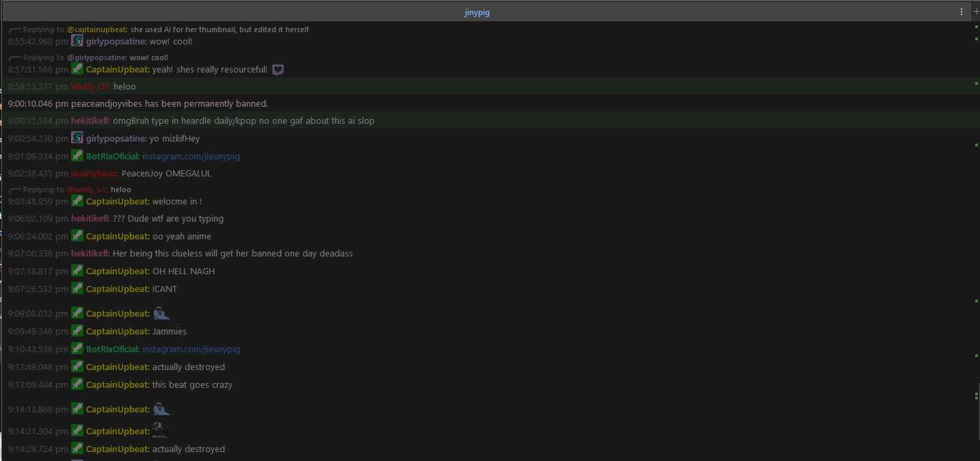Click moderator badge on 9:09:08 message
Image resolution: width=980 pixels, height=461 pixels.
(77, 313)
